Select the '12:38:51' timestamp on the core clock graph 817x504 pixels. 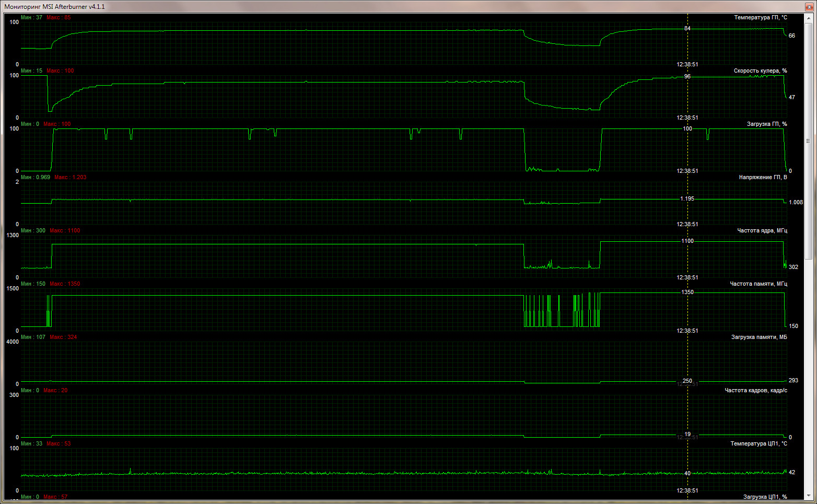tap(687, 278)
